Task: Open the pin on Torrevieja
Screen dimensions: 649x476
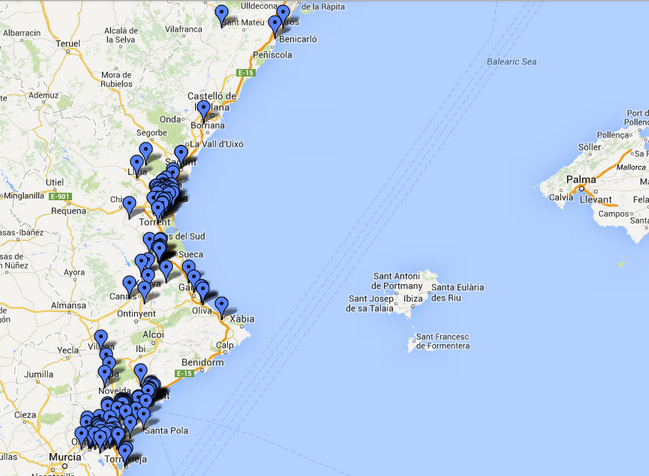Action: click(x=125, y=453)
